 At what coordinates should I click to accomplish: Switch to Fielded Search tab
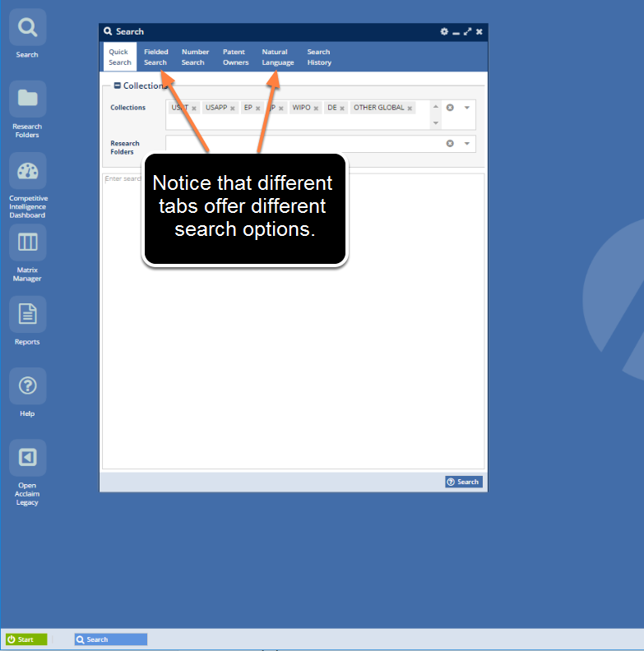click(x=155, y=57)
